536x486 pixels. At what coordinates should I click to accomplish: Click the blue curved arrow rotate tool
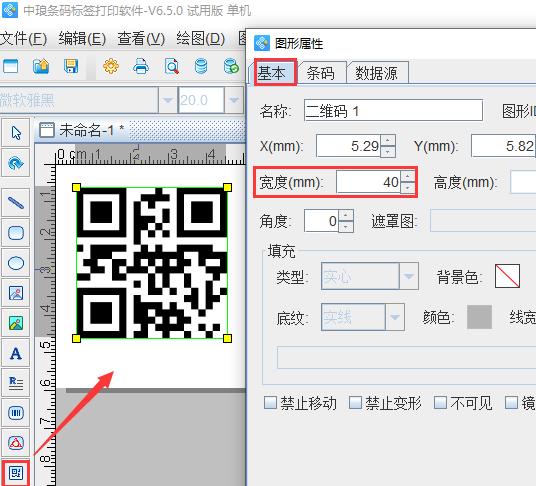16,163
